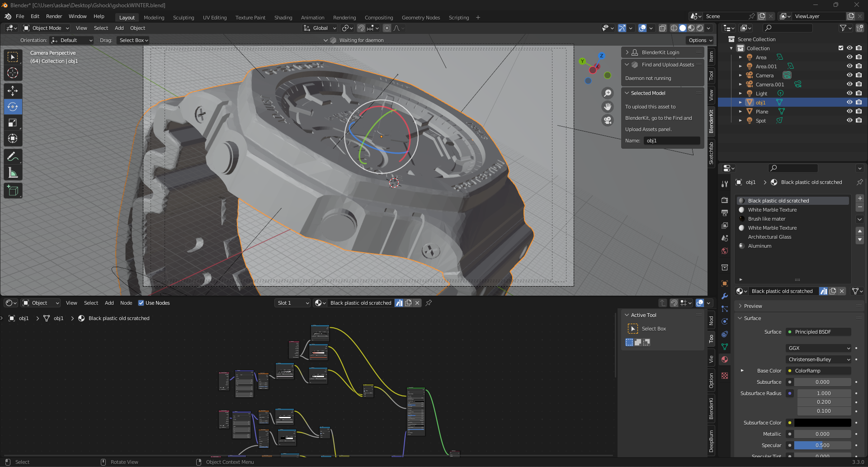Open the Object Data properties tab

(x=725, y=347)
